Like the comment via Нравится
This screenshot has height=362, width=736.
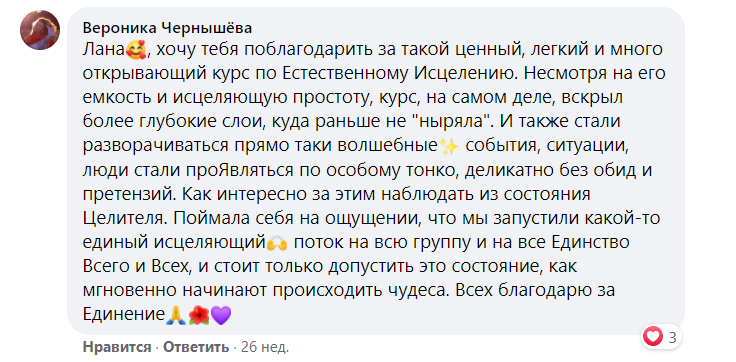117,347
